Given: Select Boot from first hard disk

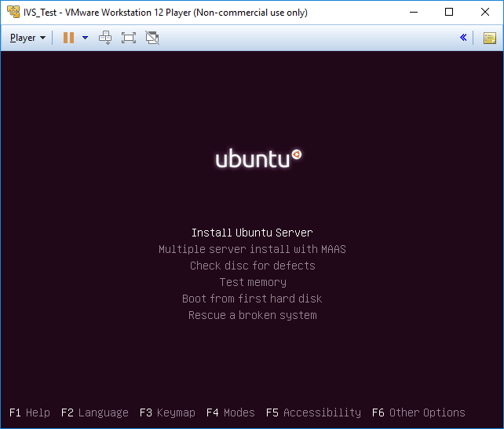Looking at the screenshot, I should tap(252, 299).
